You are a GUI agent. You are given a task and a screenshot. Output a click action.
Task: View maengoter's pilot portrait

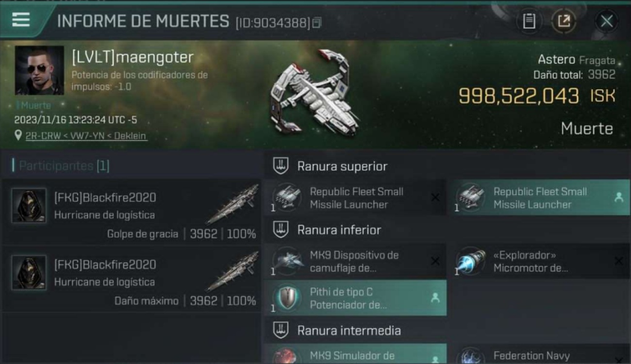[x=39, y=70]
